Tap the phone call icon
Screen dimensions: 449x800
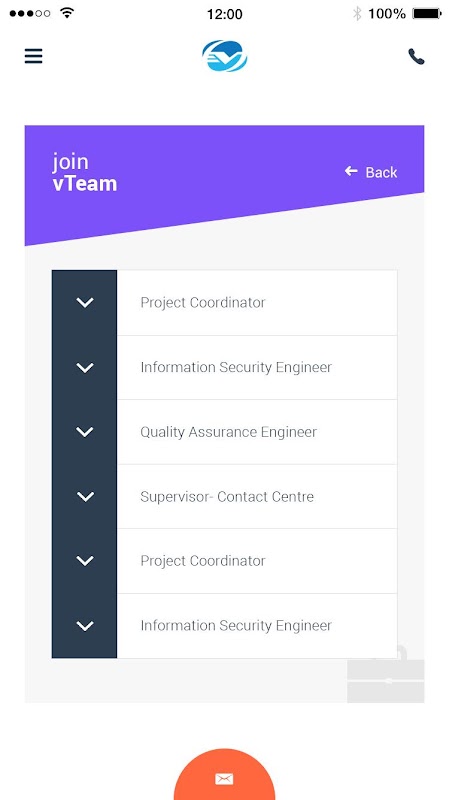coord(416,56)
